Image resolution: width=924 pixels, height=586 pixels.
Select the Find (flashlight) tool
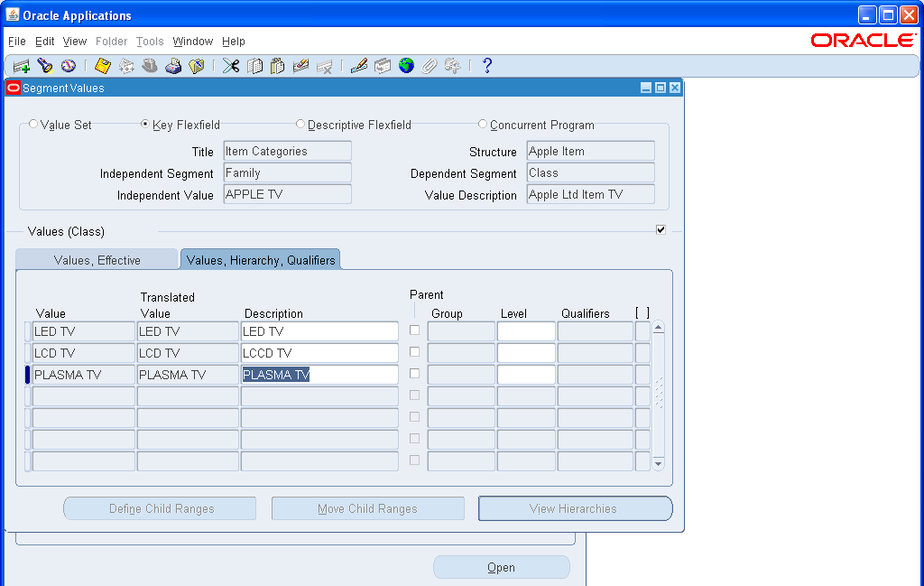tap(45, 65)
